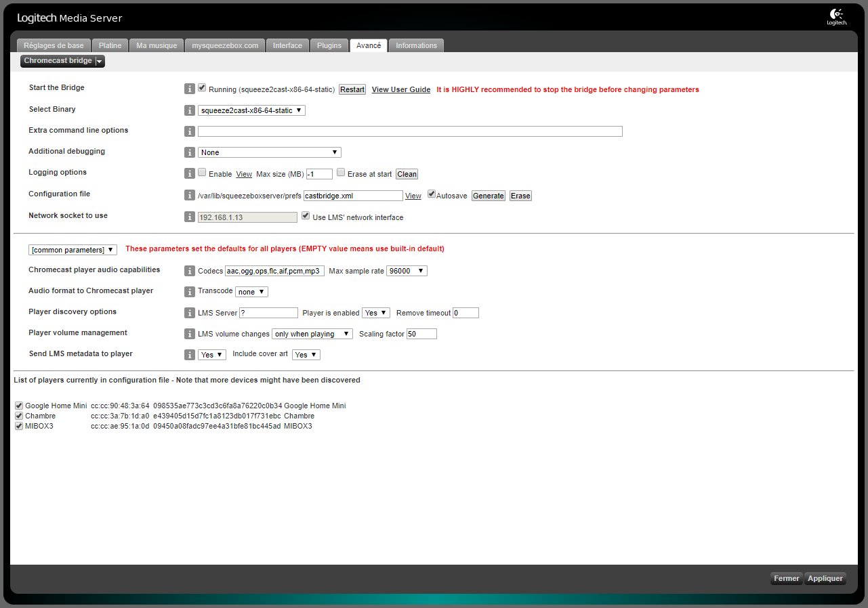Open Player is enabled dropdown

pyautogui.click(x=376, y=313)
